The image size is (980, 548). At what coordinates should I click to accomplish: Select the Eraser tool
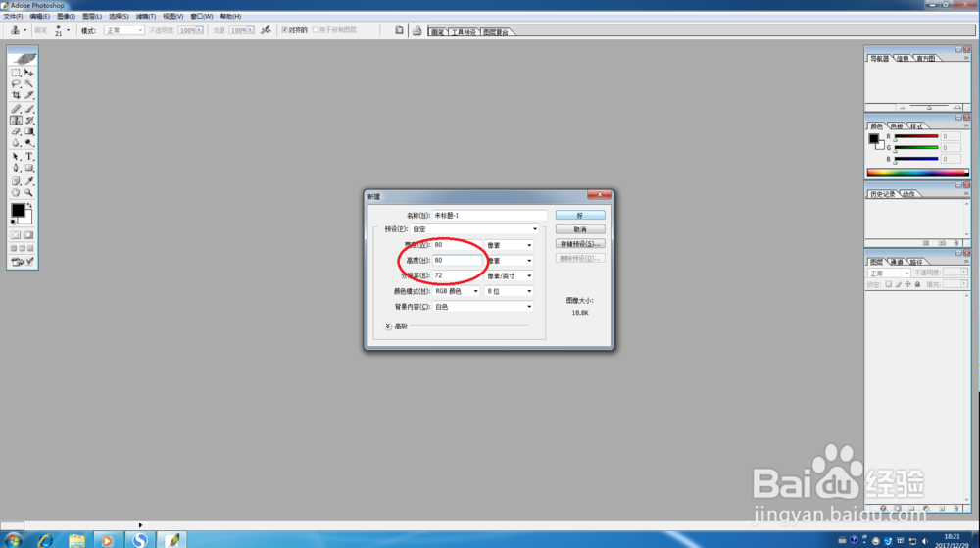[x=16, y=131]
